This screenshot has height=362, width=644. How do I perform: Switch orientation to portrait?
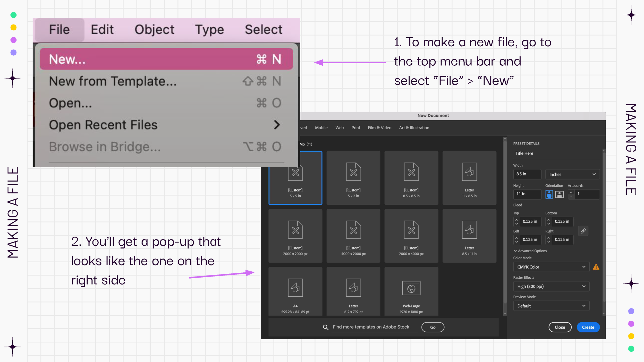pyautogui.click(x=549, y=194)
